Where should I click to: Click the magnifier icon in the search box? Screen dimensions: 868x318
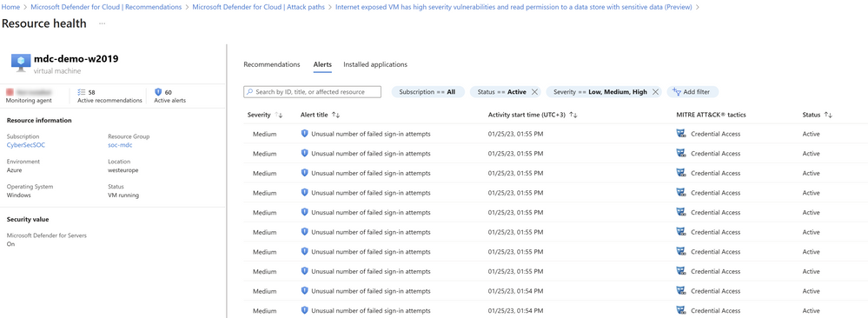click(250, 92)
